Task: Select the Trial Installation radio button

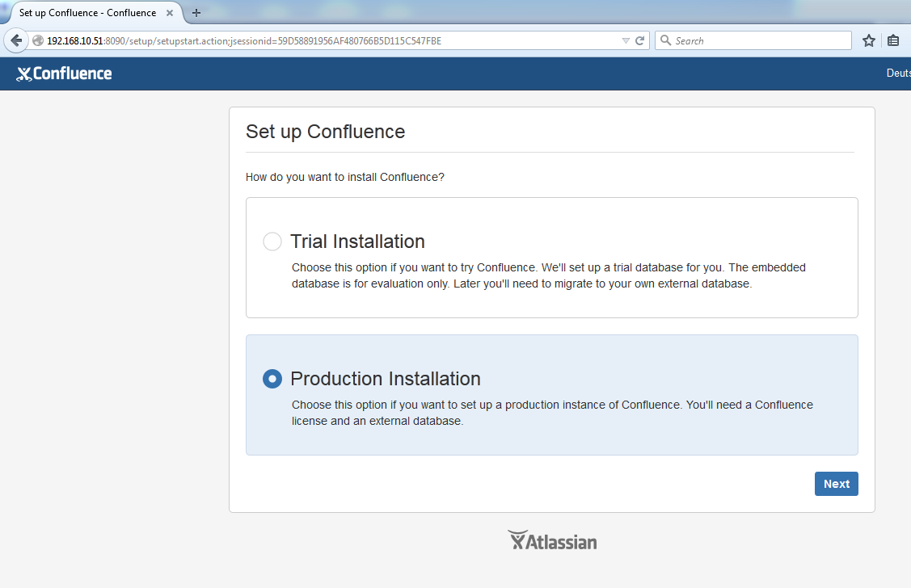Action: pos(272,241)
